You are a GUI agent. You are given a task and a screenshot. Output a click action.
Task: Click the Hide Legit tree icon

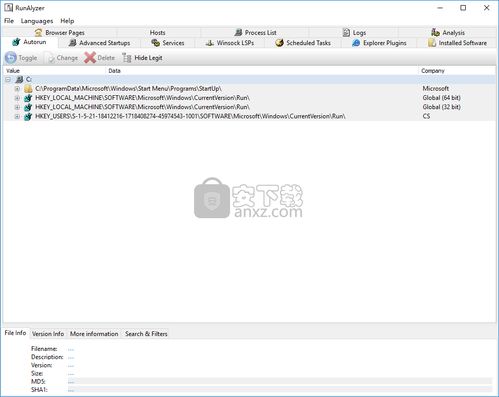click(127, 58)
